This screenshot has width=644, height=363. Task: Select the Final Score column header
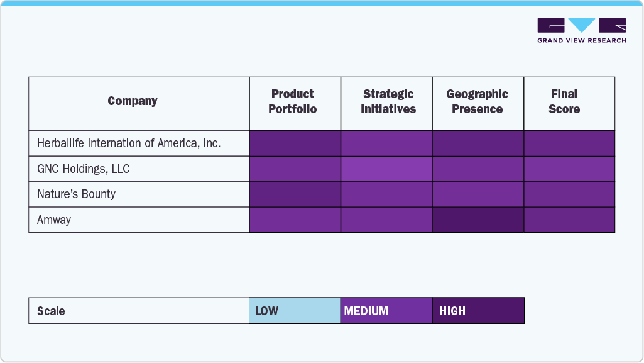pyautogui.click(x=564, y=101)
